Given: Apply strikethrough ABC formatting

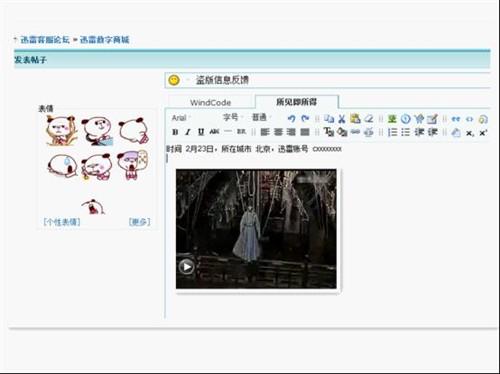Looking at the screenshot, I should click(214, 132).
